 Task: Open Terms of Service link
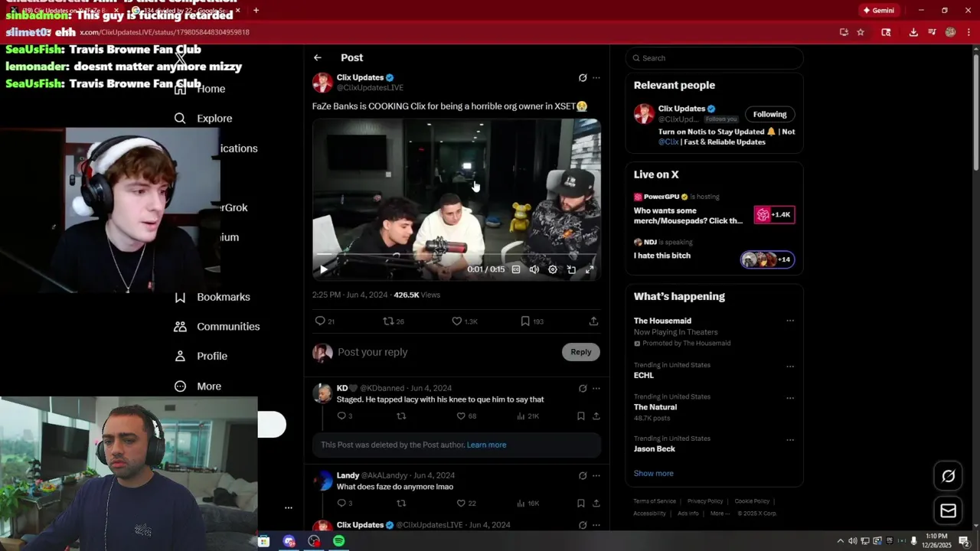point(655,501)
